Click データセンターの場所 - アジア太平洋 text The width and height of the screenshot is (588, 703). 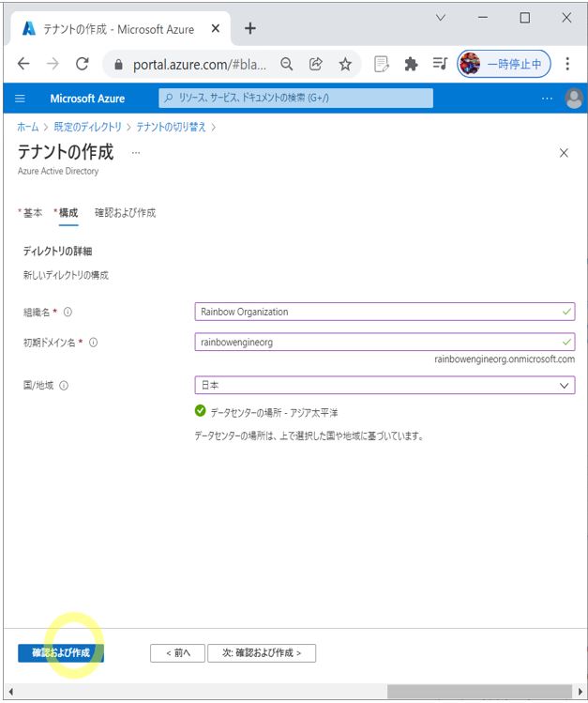click(274, 412)
